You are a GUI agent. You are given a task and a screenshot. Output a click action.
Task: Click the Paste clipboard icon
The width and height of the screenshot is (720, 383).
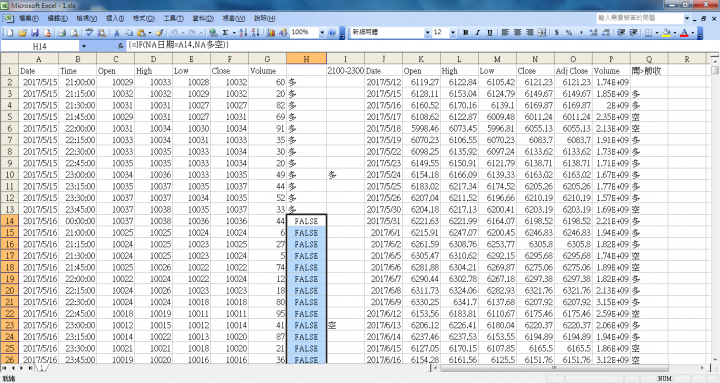pyautogui.click(x=141, y=33)
